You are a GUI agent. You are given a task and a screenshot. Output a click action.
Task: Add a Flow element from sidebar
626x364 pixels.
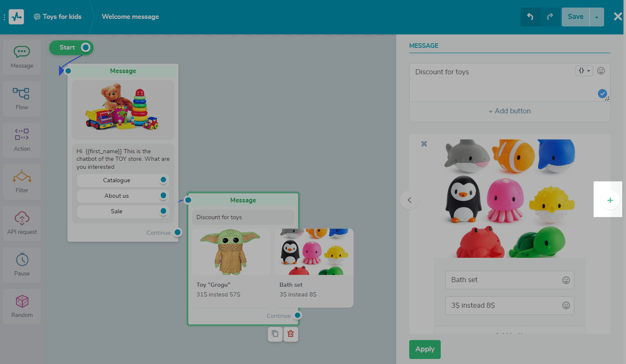point(22,99)
